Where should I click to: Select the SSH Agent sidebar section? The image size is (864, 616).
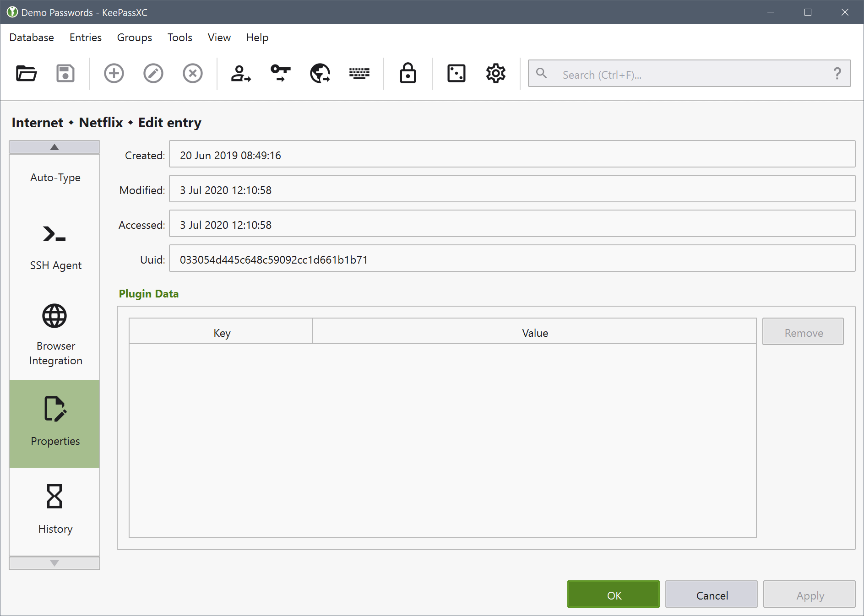55,247
